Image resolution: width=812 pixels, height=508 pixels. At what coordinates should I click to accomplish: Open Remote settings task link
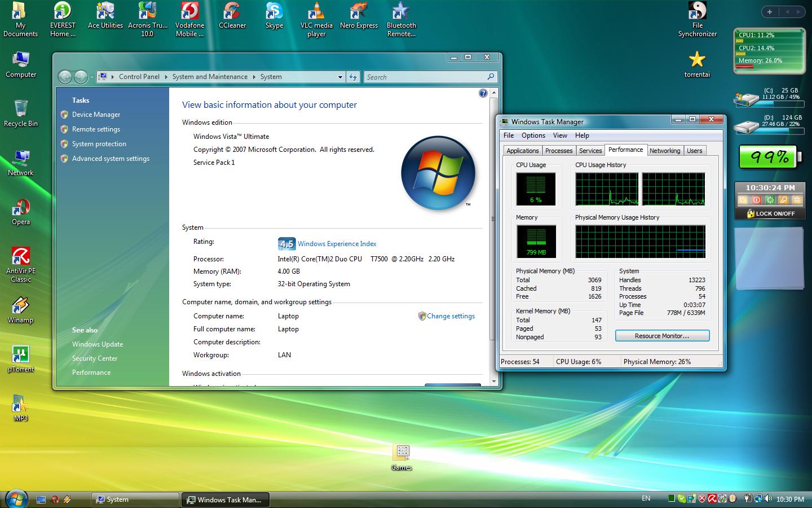[x=96, y=129]
